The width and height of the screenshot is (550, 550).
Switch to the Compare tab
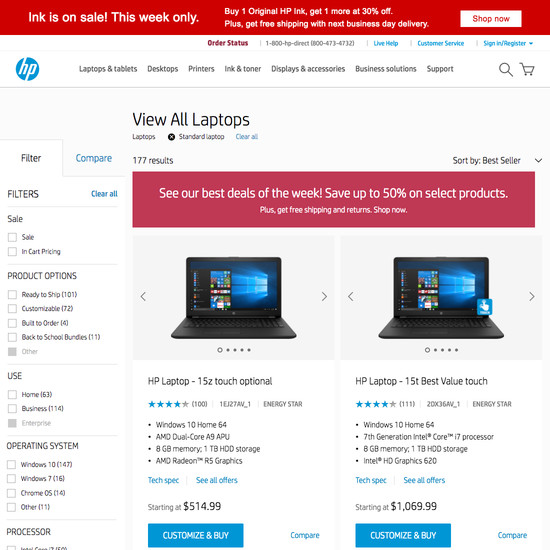tap(94, 158)
